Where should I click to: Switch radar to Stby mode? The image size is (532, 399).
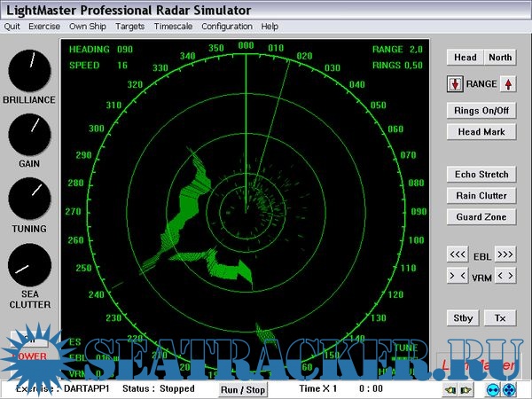[x=463, y=317]
